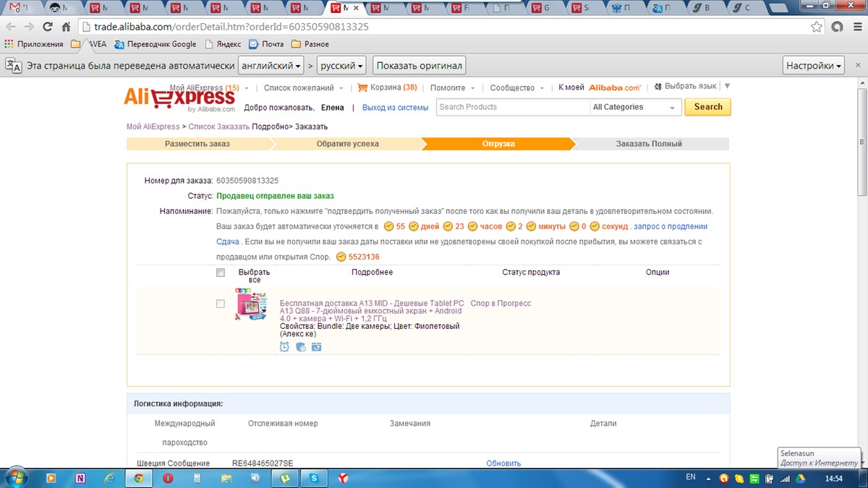Open the Переводчик Google bookmark
Viewport: 868px width, 488px height.
156,44
